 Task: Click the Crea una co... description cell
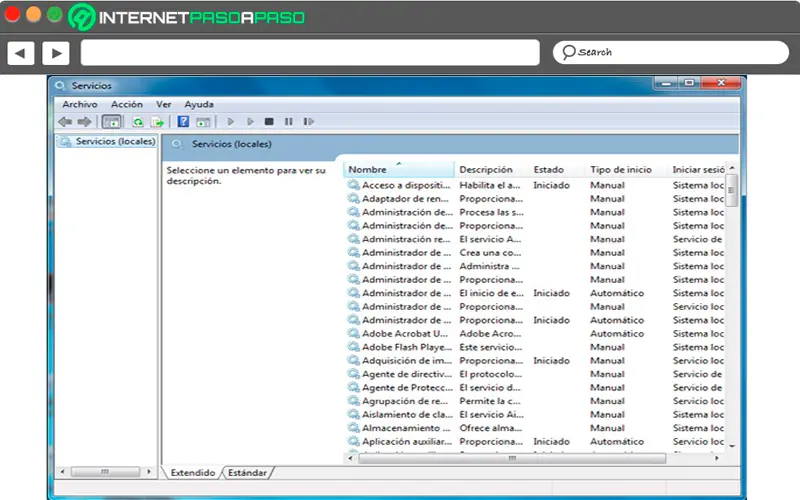tap(490, 253)
